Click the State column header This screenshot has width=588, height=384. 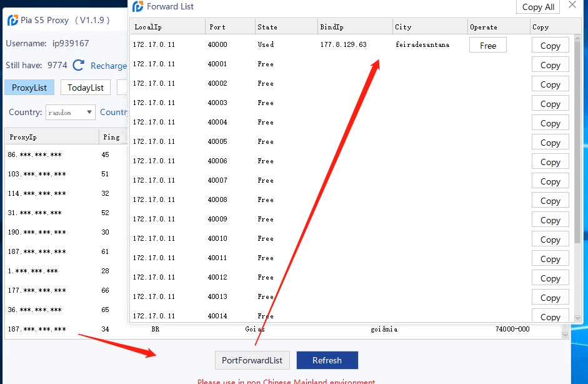click(267, 26)
